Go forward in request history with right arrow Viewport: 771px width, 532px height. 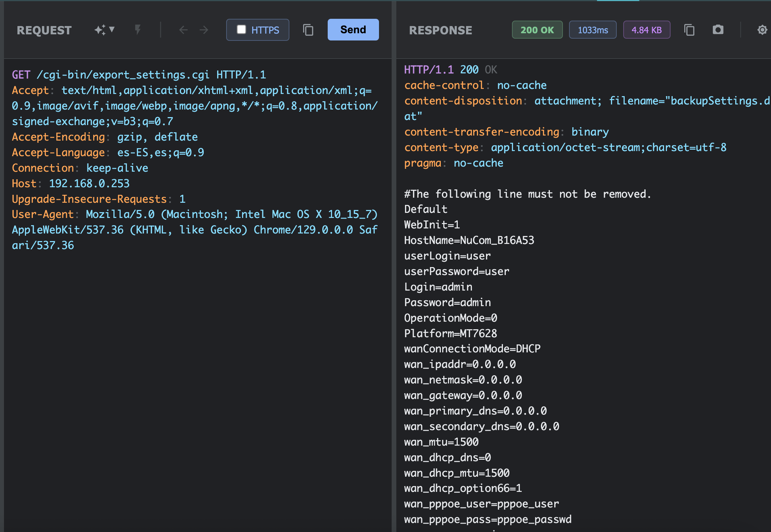coord(203,30)
